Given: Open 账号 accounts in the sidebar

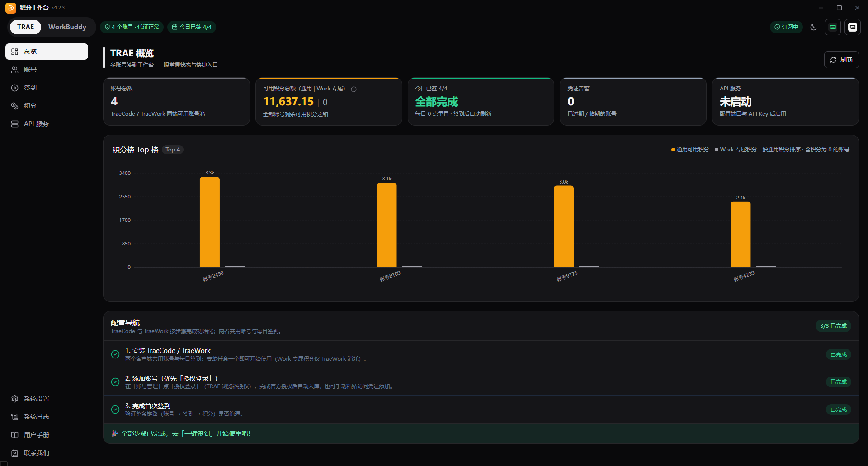Looking at the screenshot, I should click(47, 70).
